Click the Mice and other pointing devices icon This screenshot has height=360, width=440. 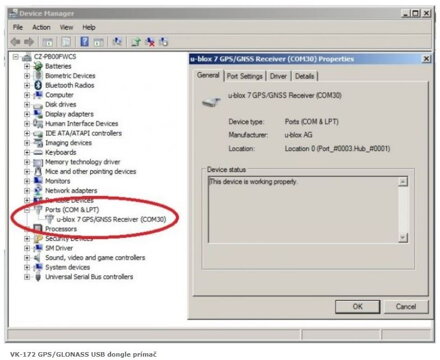[38, 172]
